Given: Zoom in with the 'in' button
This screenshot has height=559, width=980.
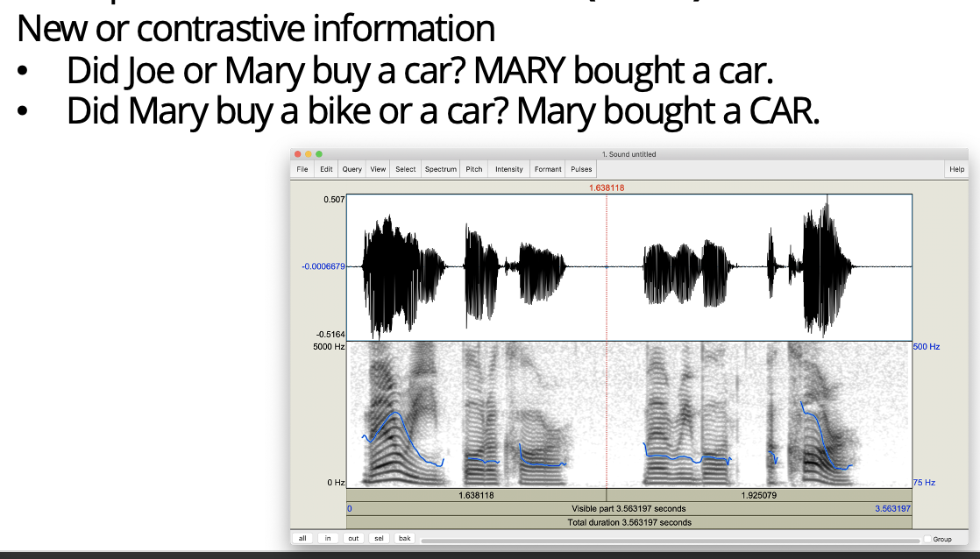Looking at the screenshot, I should pyautogui.click(x=328, y=538).
